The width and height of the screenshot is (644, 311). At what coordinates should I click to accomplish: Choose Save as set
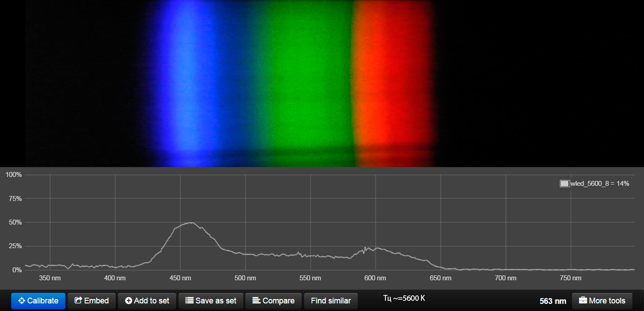pyautogui.click(x=211, y=301)
